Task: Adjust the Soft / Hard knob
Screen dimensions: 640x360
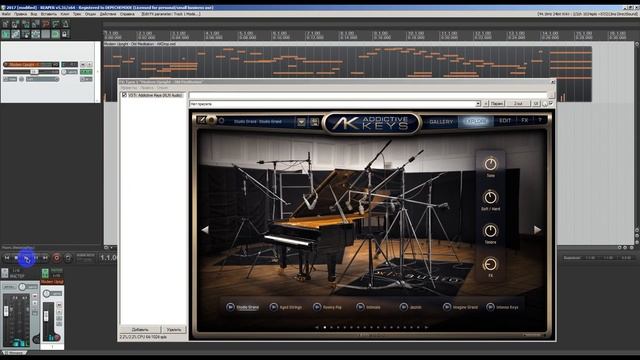Action: coord(490,198)
